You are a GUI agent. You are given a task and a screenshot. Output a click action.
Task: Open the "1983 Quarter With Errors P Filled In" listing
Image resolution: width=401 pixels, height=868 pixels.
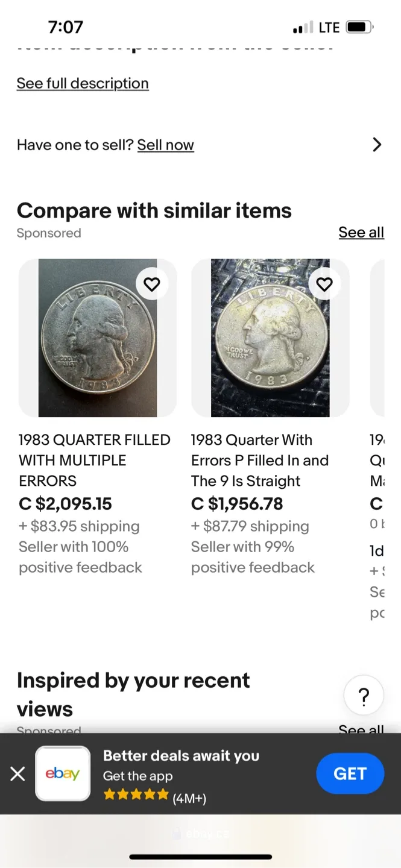[260, 460]
